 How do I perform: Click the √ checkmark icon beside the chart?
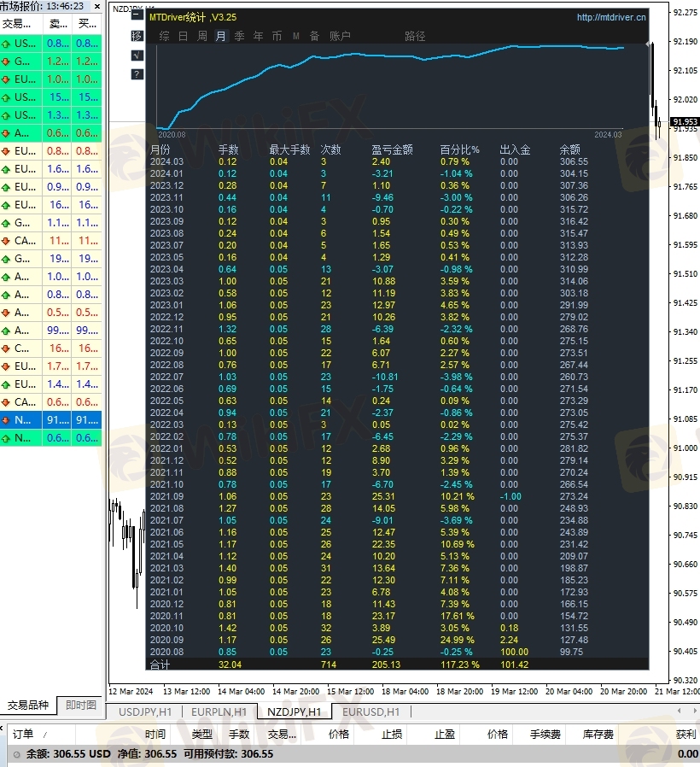coord(137,56)
